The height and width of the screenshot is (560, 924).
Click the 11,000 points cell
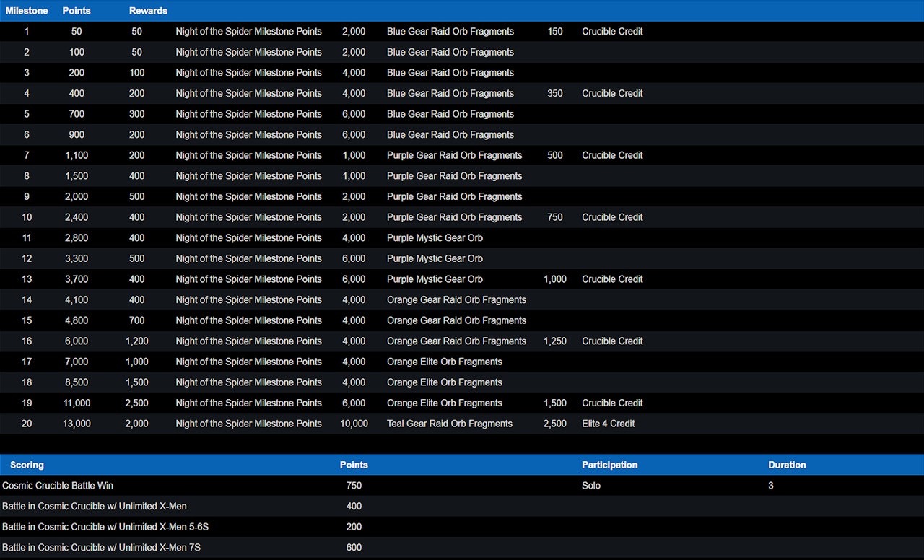77,403
